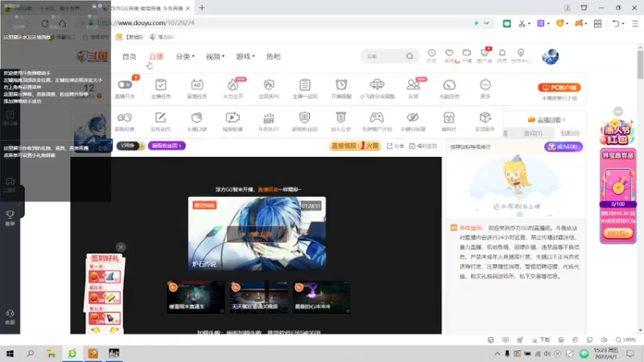644x362 pixels.
Task: Open the customer service headset icon in sidebar
Action: pos(10,317)
